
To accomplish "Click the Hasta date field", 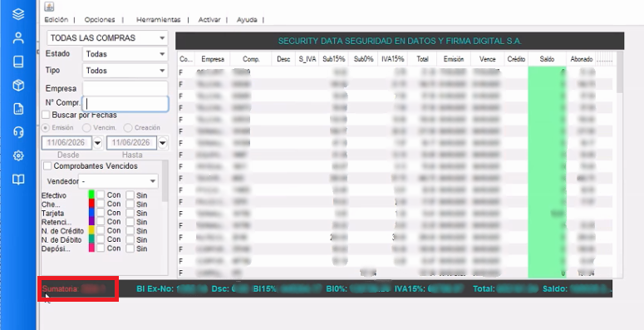I will [131, 143].
